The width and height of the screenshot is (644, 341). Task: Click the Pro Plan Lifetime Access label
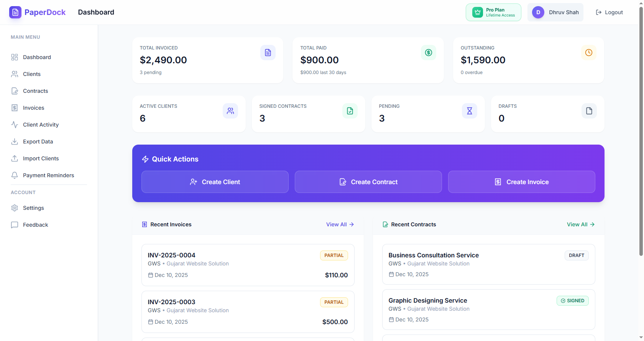coord(501,12)
